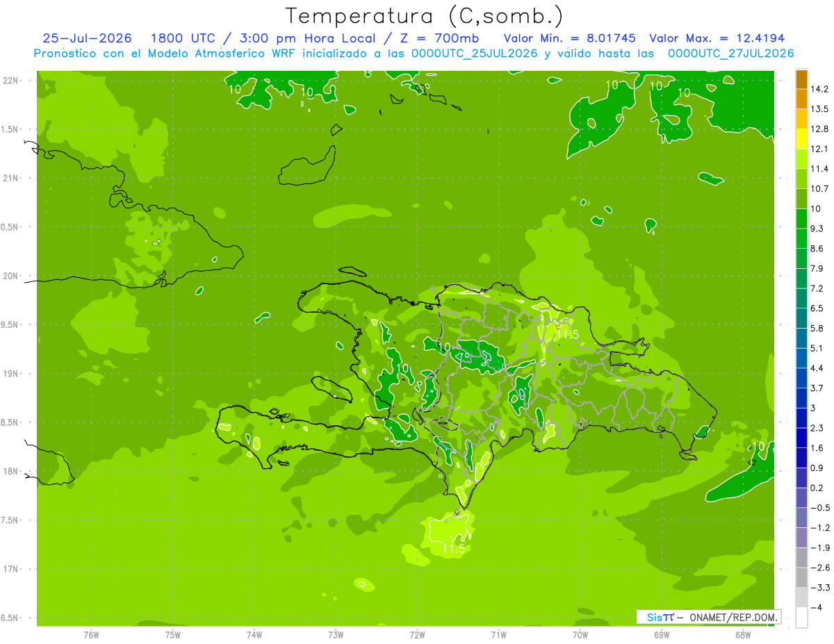The image size is (834, 644).
Task: Click the '22N' latitude axis label
Action: 12,81
